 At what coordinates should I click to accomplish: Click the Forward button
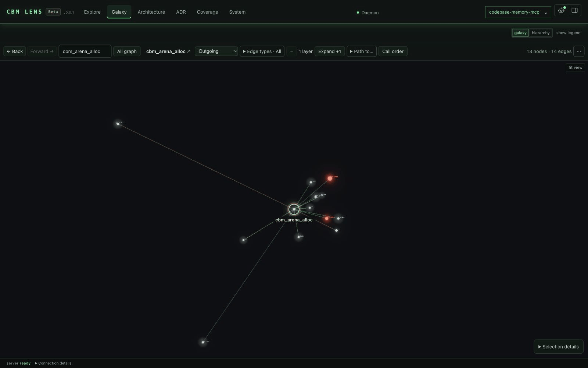click(x=42, y=52)
